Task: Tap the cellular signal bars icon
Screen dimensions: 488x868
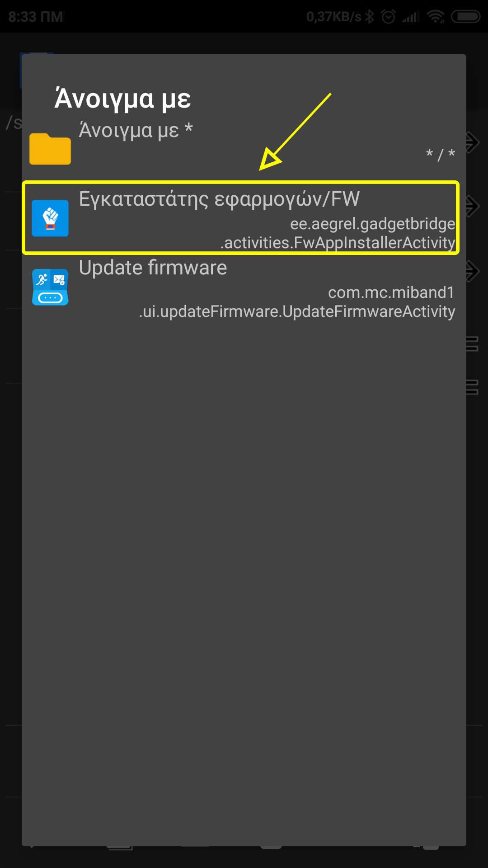Action: pos(411,17)
